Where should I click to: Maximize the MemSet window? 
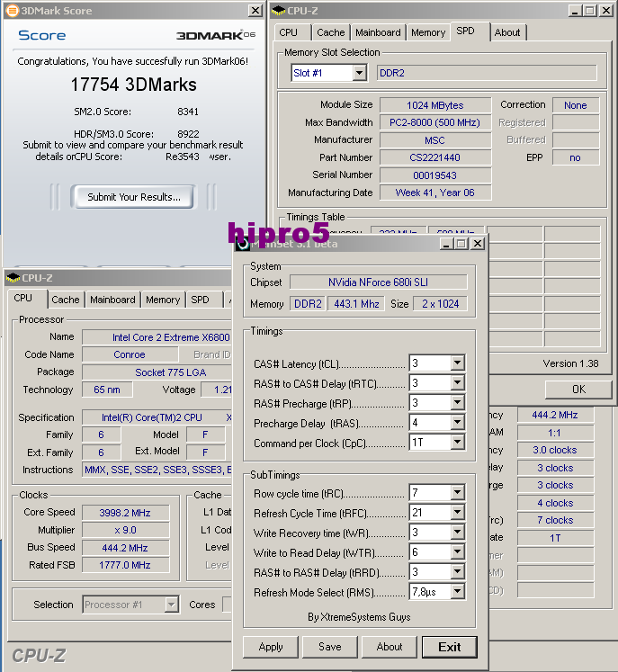click(x=461, y=244)
